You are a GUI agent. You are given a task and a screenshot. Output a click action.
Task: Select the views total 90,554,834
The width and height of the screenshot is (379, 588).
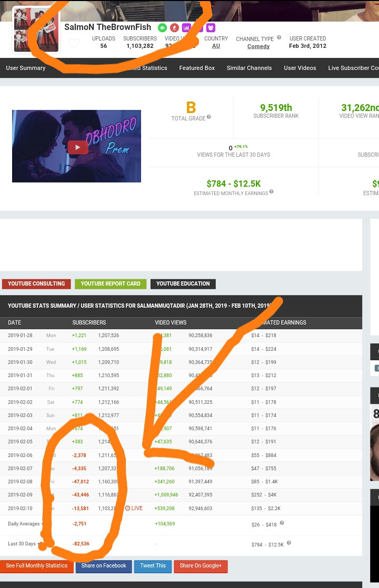201,415
